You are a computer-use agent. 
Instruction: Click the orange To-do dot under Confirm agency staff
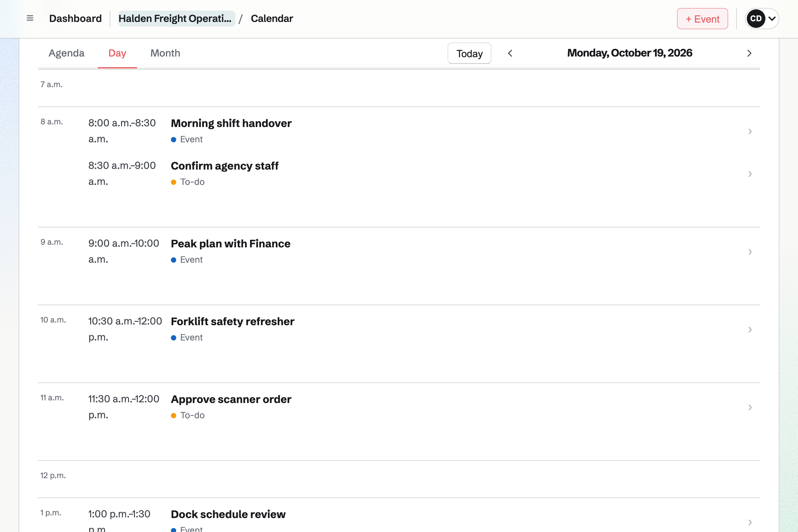point(173,182)
